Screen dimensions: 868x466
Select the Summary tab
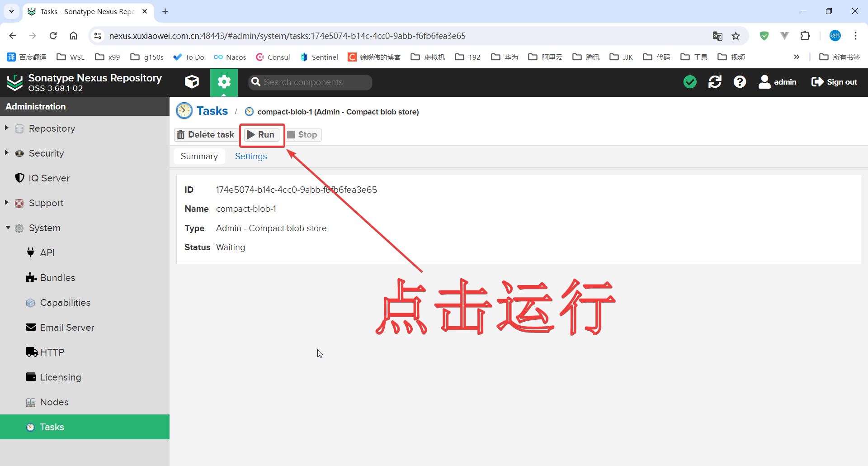point(199,156)
